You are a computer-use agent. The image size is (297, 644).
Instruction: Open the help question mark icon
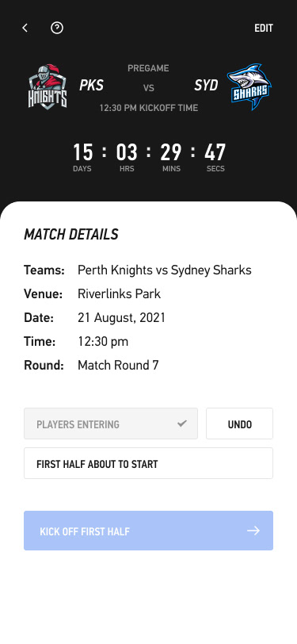[56, 28]
